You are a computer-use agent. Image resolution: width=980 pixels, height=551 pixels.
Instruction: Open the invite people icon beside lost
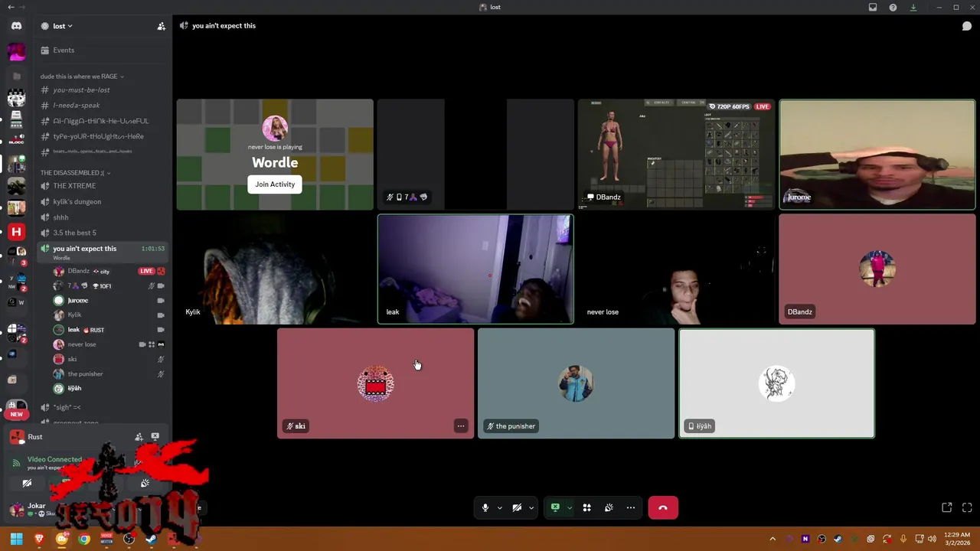pyautogui.click(x=161, y=26)
